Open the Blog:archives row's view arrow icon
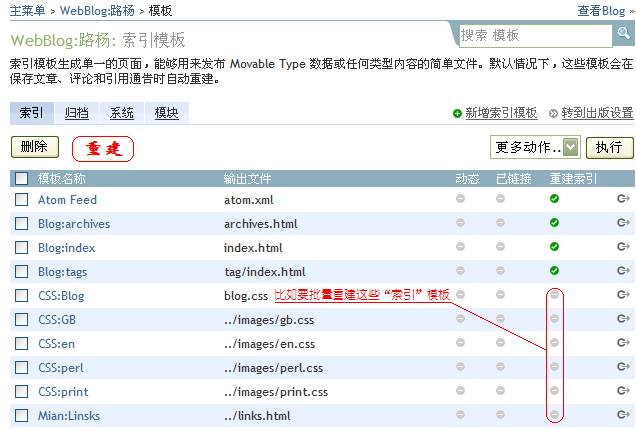The height and width of the screenshot is (431, 636). [623, 223]
